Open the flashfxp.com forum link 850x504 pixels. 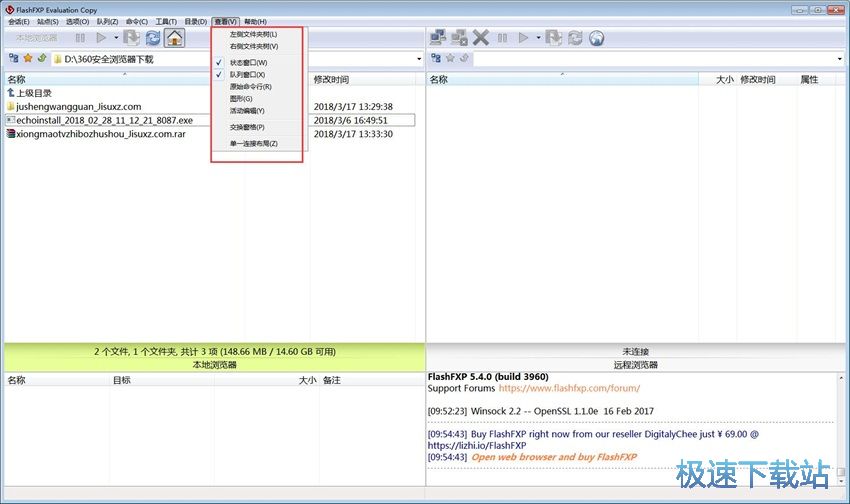569,388
